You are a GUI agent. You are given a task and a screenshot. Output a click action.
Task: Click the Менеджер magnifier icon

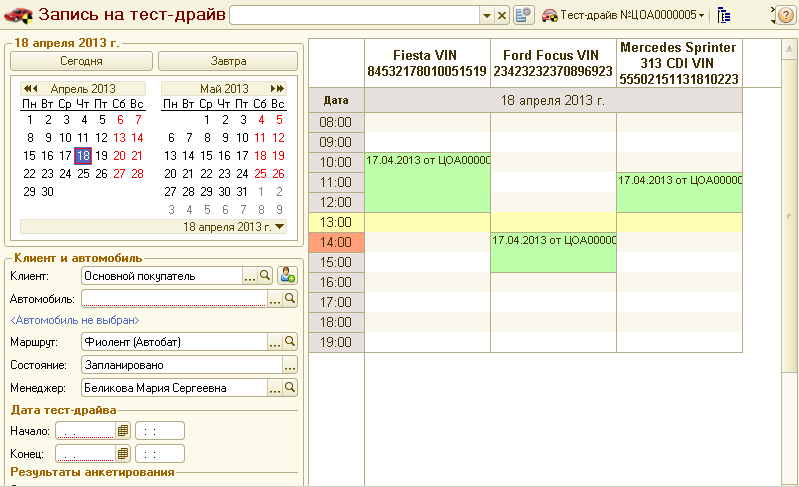tap(290, 388)
